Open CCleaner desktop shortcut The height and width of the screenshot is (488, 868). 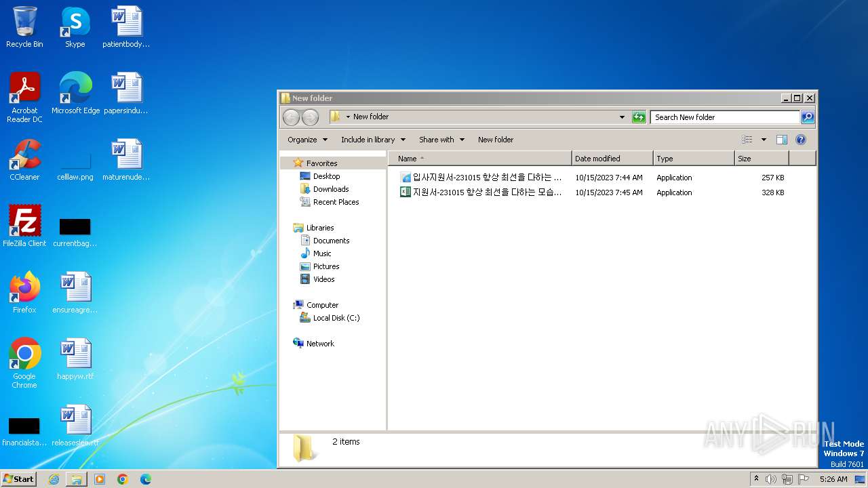[24, 160]
